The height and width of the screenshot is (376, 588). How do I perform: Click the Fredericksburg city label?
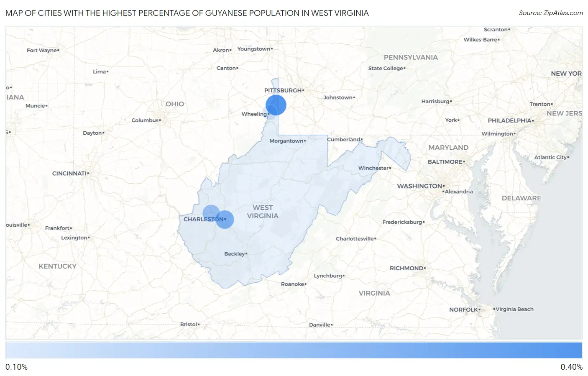coord(402,222)
